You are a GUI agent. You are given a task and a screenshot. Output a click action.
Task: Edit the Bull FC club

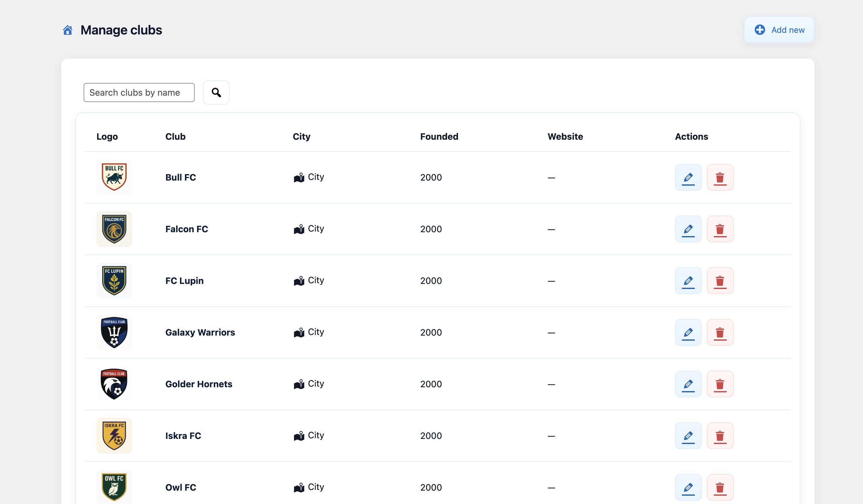[688, 177]
